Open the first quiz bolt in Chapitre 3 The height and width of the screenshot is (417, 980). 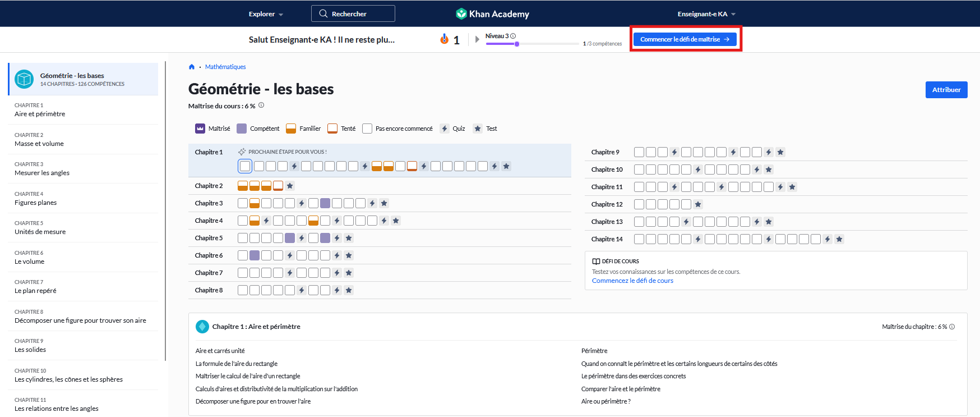[302, 203]
